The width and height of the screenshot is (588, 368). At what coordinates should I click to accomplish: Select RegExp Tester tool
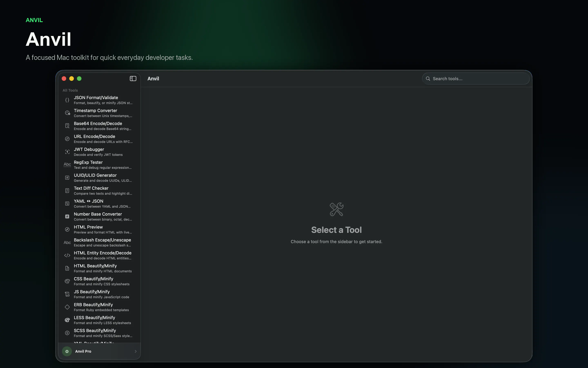click(x=99, y=165)
